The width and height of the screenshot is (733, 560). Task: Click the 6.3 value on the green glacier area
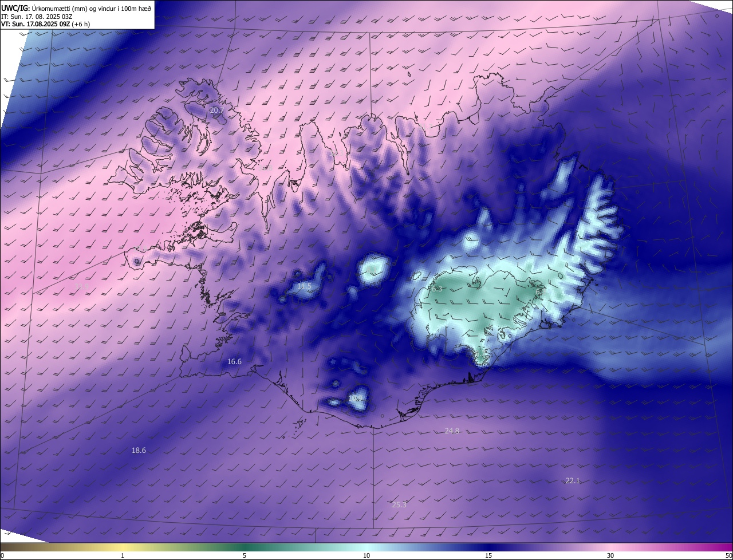pyautogui.click(x=437, y=289)
